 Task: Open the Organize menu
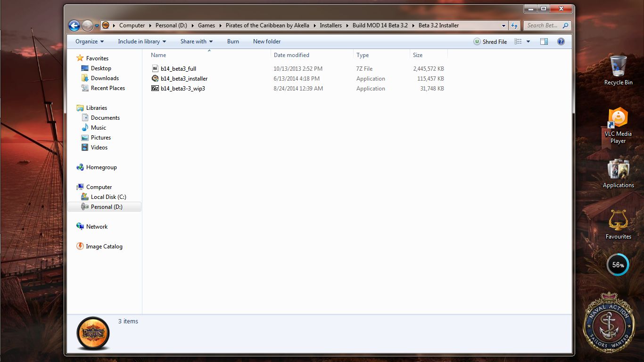tap(90, 41)
